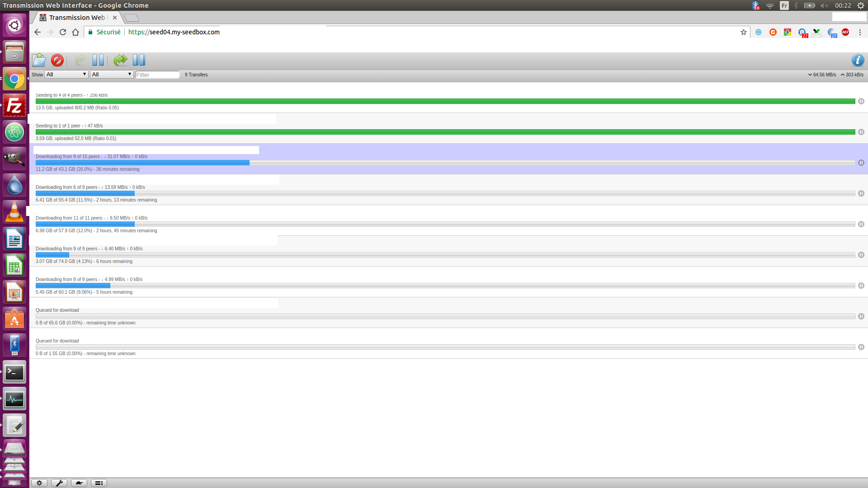
Task: Select the Filter input field
Action: [157, 75]
